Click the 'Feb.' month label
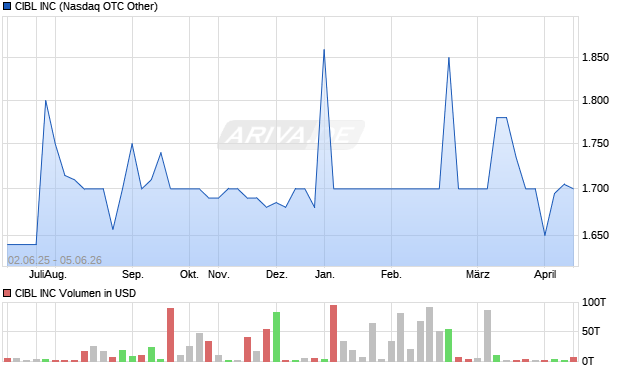Viewport: 620px width, 371px height. [391, 274]
